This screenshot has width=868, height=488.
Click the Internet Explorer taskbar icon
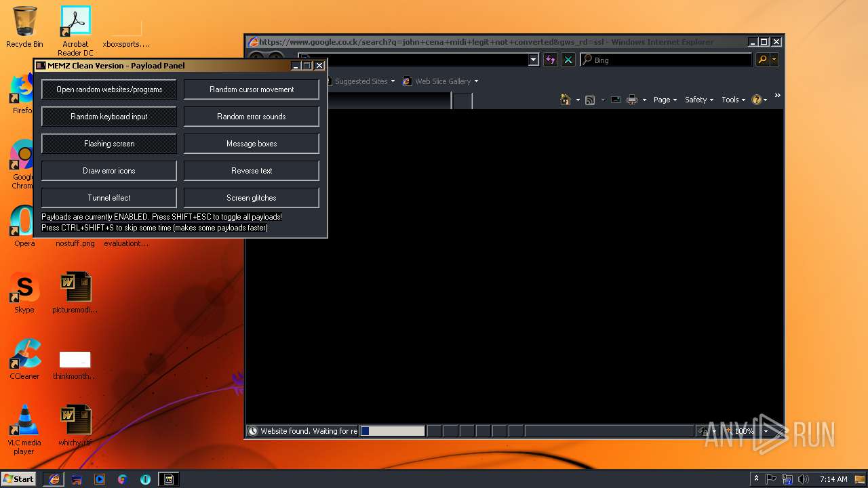[x=54, y=479]
